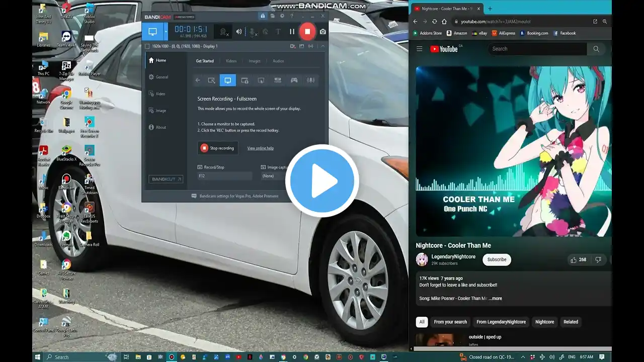Switch to the Get Started tab
The width and height of the screenshot is (644, 362).
click(x=205, y=61)
